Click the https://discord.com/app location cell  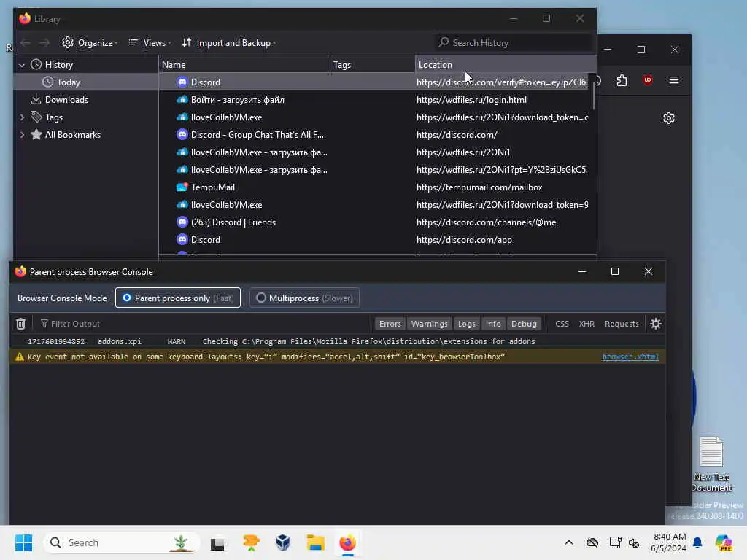[464, 240]
